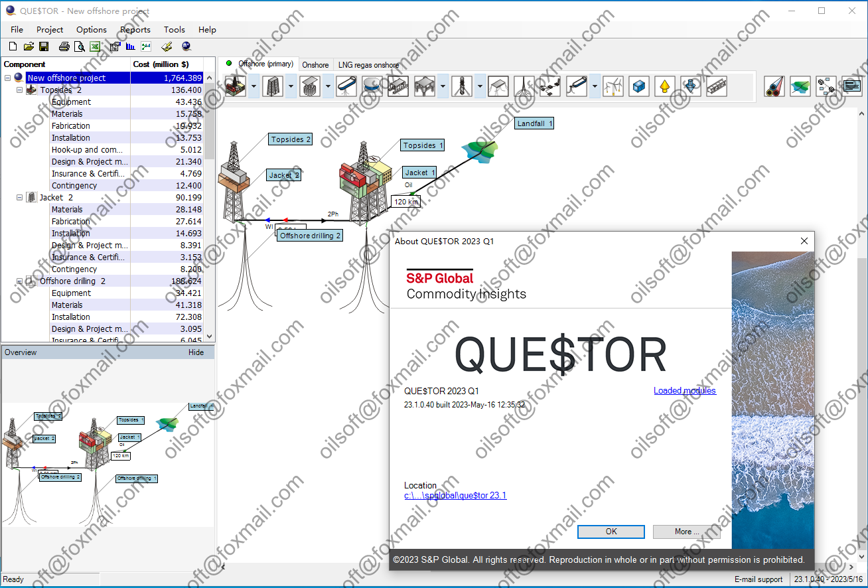Click the blue bar chart icon in the toolbar
868x588 pixels.
point(130,46)
